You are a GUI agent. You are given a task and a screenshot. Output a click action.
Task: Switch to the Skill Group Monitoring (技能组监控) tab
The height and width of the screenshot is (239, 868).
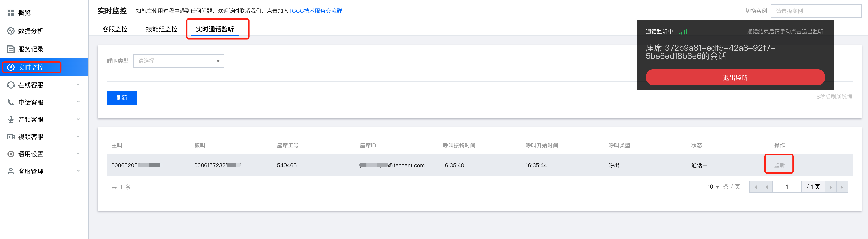(x=161, y=29)
